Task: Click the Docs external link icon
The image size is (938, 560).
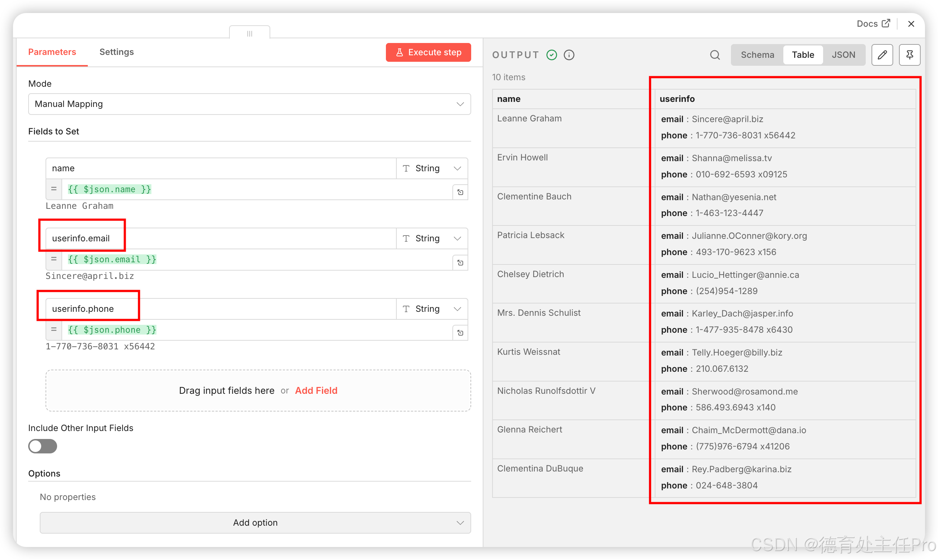Action: [x=886, y=23]
